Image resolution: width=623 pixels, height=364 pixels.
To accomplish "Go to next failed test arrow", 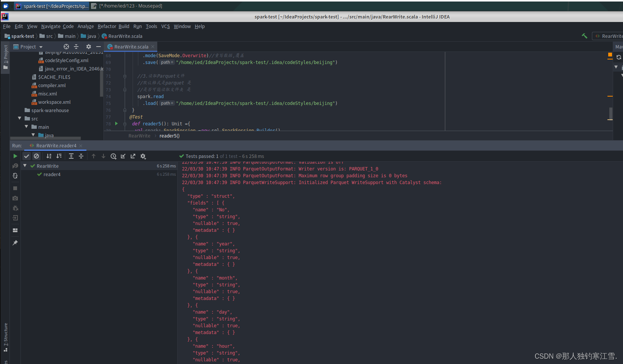I will pos(103,156).
